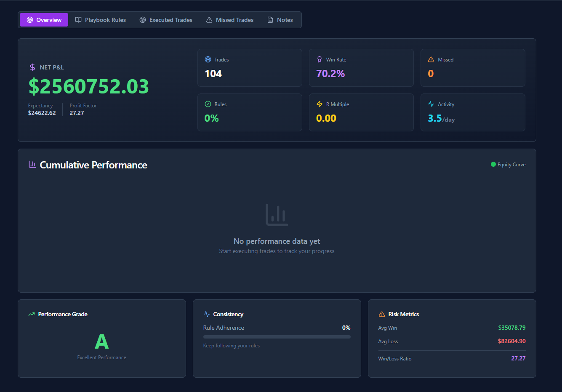The image size is (562, 392).
Task: Click the bar chart icon beside Cumulative Performance
Action: click(x=32, y=164)
